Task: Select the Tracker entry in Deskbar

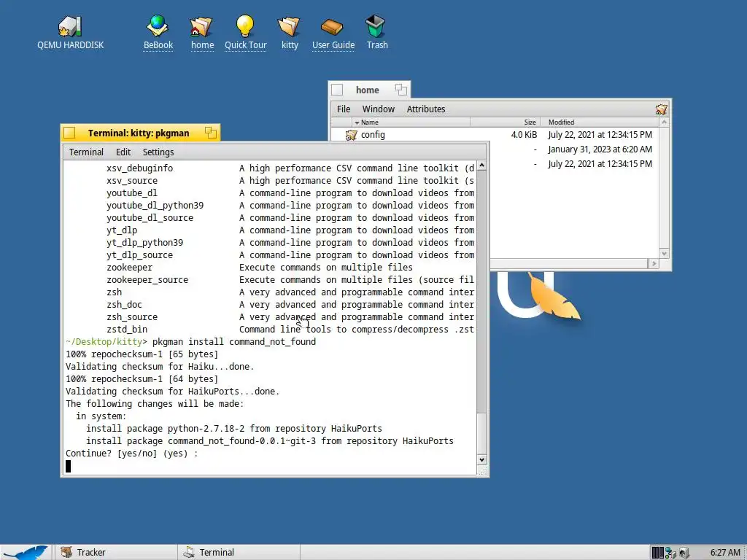Action: (115, 553)
